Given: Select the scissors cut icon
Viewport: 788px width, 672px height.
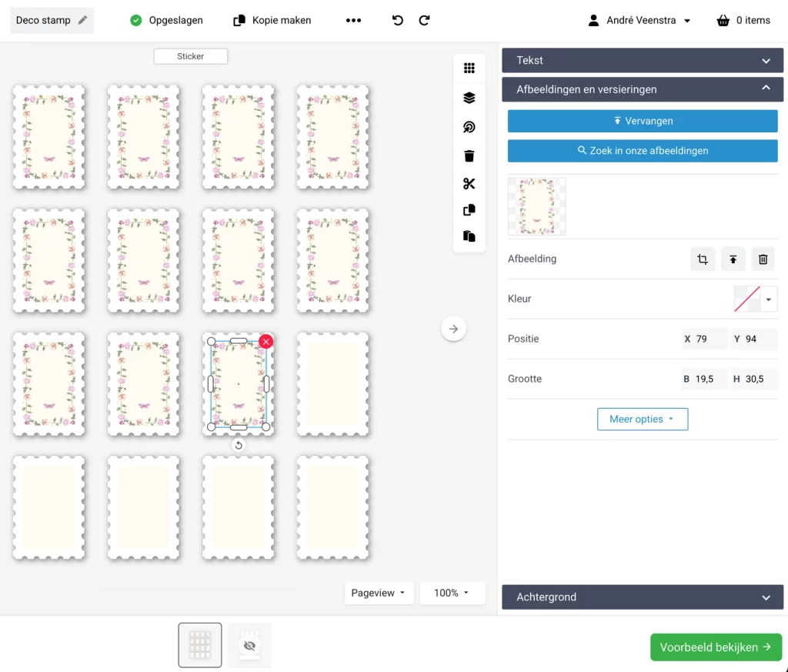Looking at the screenshot, I should pyautogui.click(x=469, y=184).
